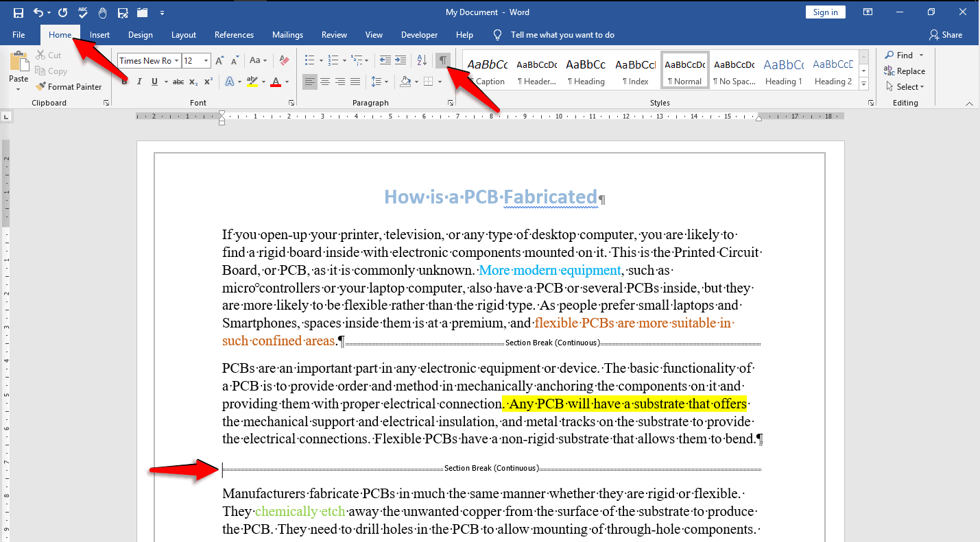Toggle Show/Hide paragraph marks button
Screen dimensions: 980x542
point(444,60)
